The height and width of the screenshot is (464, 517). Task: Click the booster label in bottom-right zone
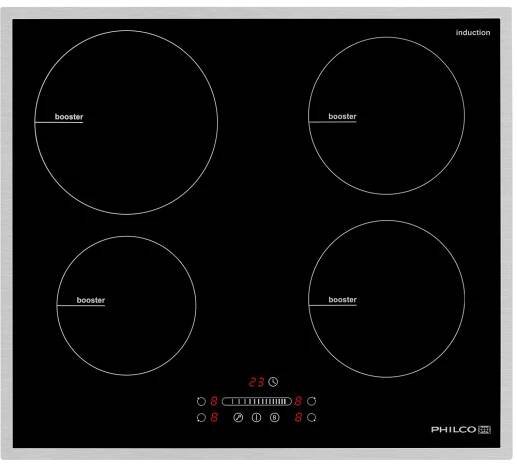pyautogui.click(x=342, y=300)
